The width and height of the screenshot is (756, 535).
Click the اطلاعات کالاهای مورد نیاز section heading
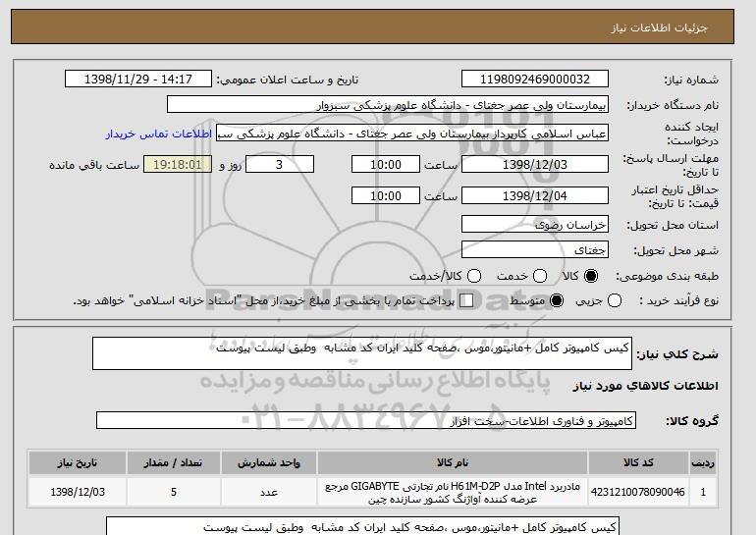(646, 386)
